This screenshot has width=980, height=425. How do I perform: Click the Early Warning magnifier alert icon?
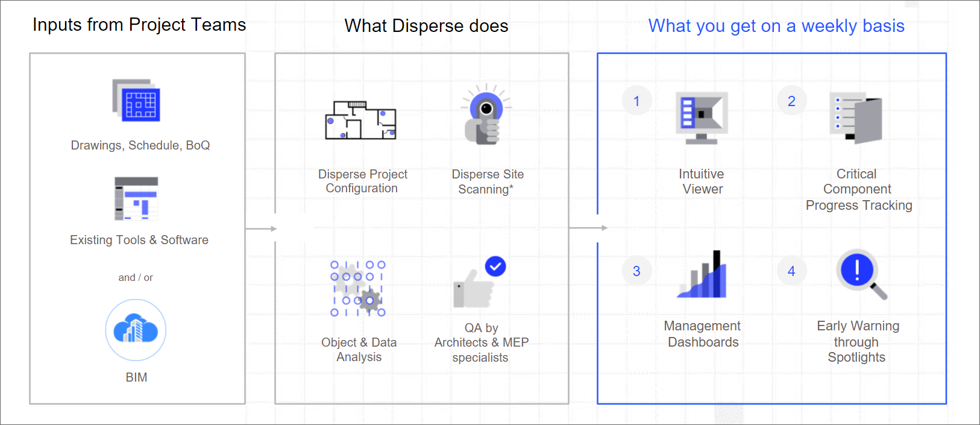coord(861,274)
